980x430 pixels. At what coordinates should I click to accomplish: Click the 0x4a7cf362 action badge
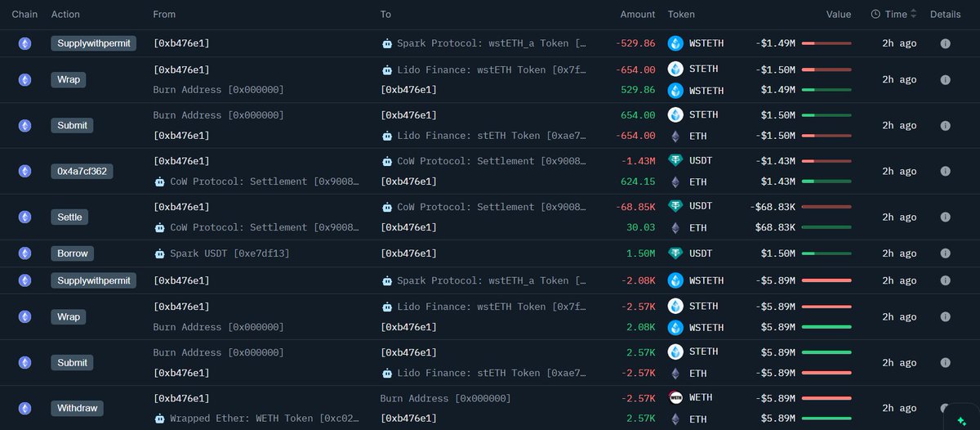pyautogui.click(x=82, y=172)
